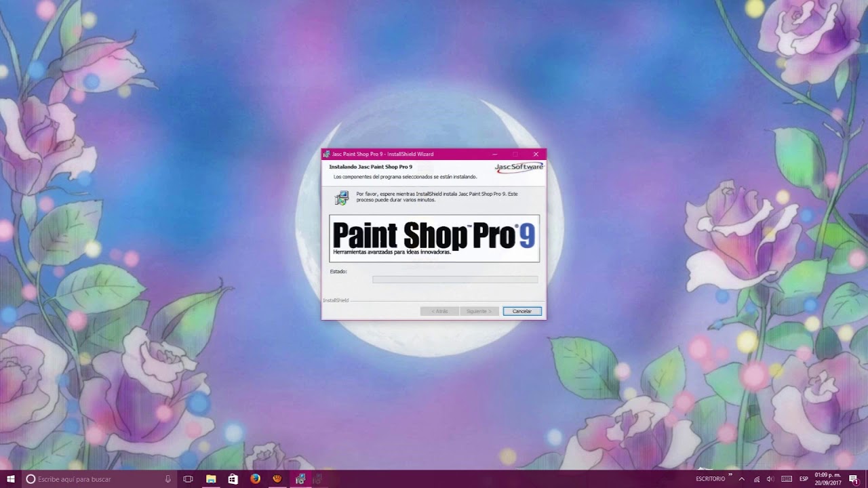This screenshot has height=488, width=868.
Task: Open the network status icon
Action: pos(757,479)
